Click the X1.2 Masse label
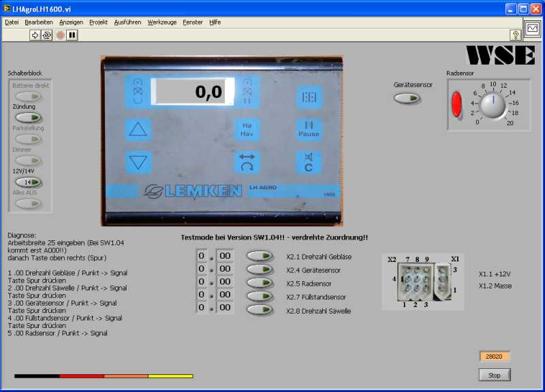This screenshot has width=545, height=392. click(495, 286)
